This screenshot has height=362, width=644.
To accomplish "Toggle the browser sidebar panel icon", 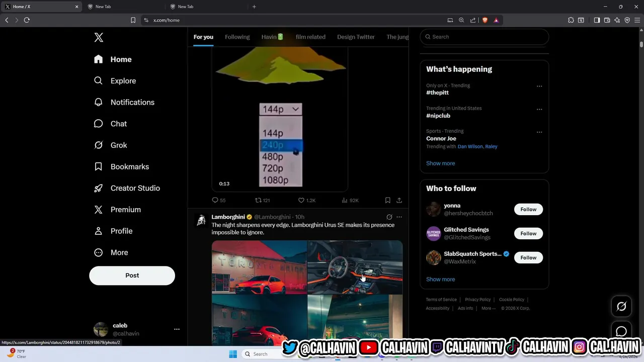I will coord(597,20).
